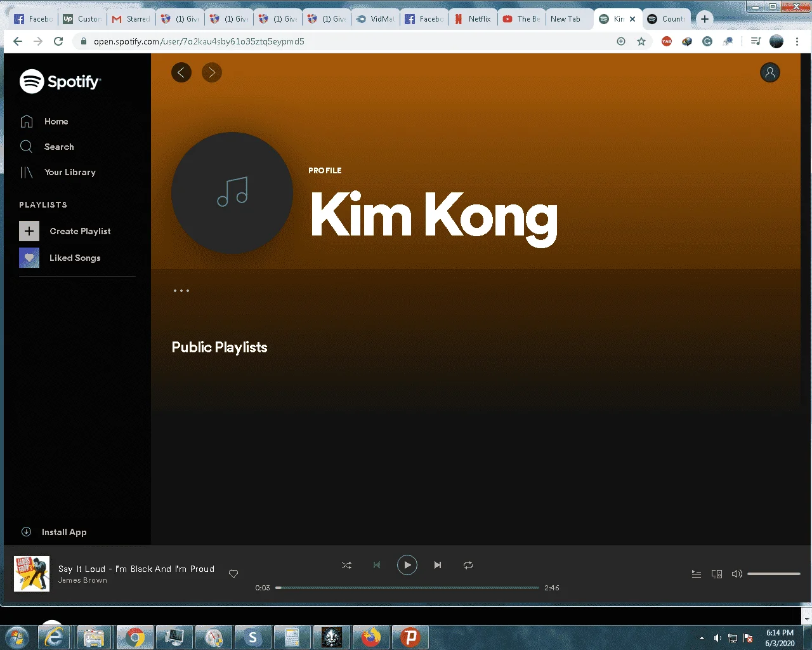The image size is (812, 650).
Task: Click the install plus icon in address bar
Action: 621,41
